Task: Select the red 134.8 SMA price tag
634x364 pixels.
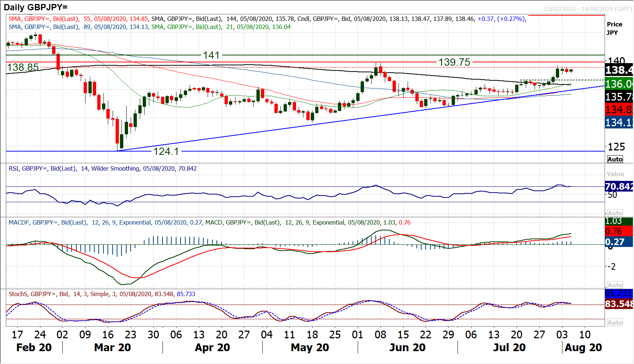Action: click(619, 109)
